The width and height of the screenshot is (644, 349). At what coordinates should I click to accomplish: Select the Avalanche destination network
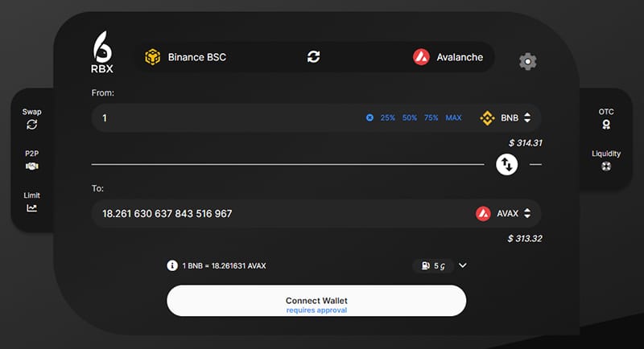coord(448,57)
